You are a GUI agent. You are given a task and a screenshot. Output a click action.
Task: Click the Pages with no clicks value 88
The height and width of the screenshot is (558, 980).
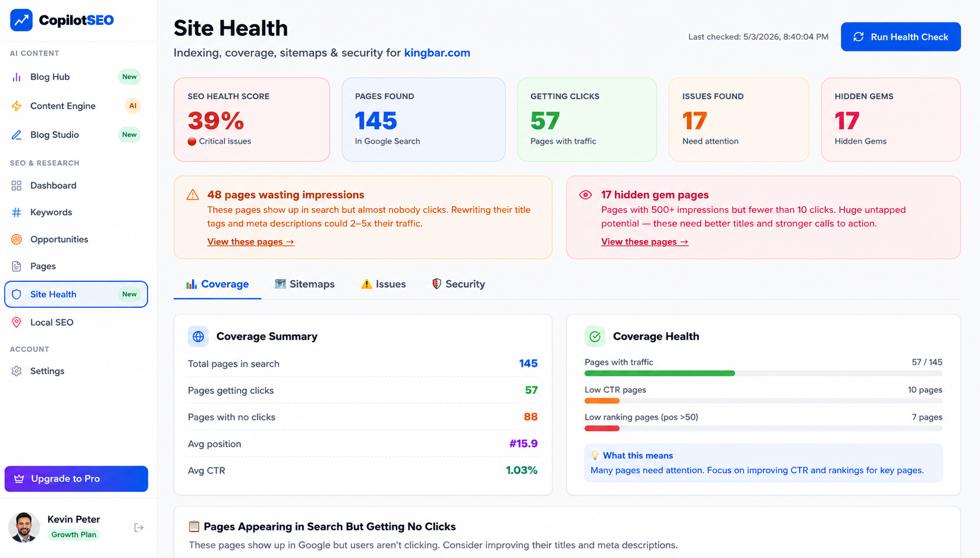[x=531, y=417]
